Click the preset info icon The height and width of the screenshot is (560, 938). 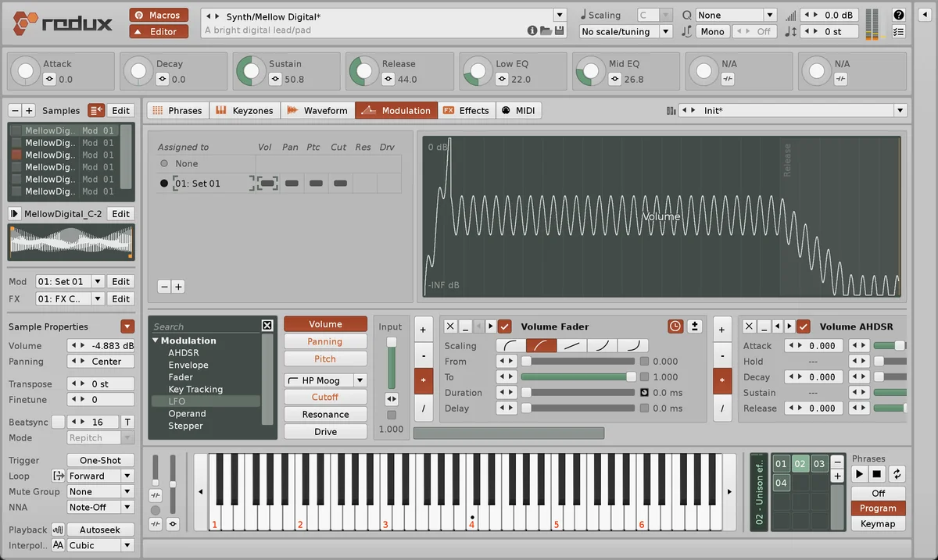click(x=532, y=31)
